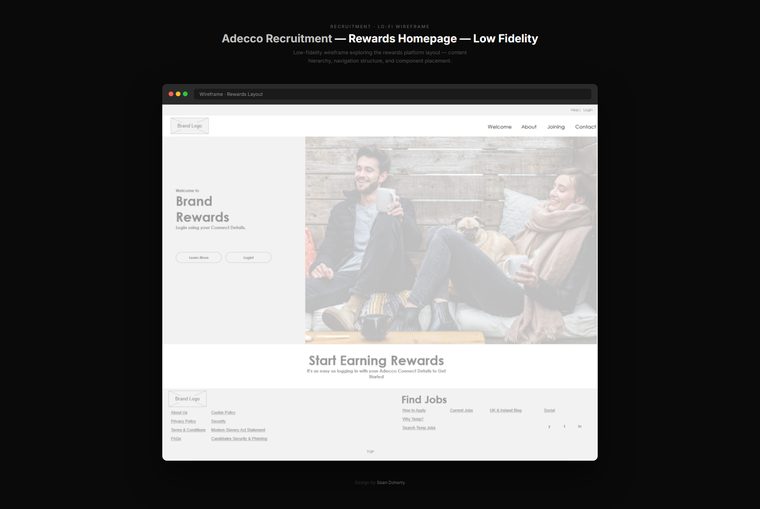Open the Search Temp Jobs link
This screenshot has height=509, width=760.
419,428
